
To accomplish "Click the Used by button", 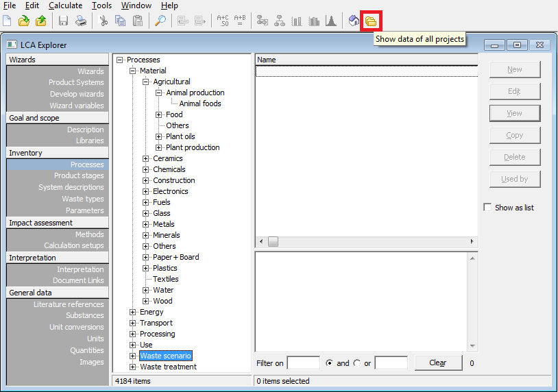I will click(x=515, y=179).
